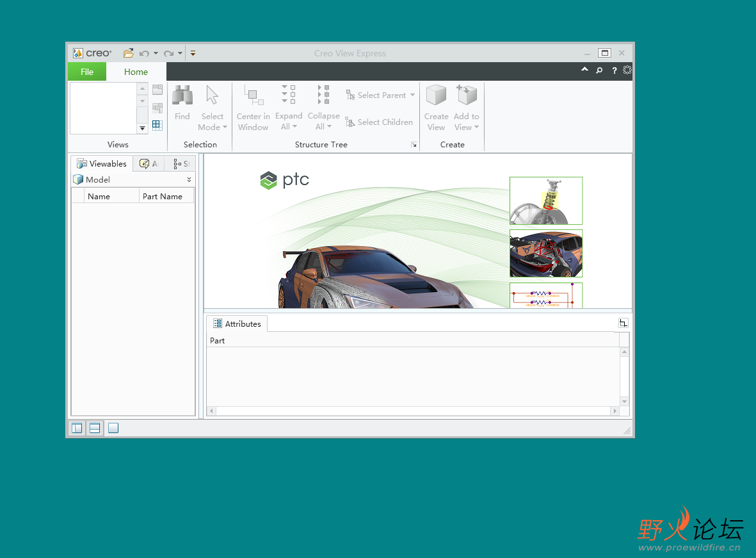The image size is (756, 558).
Task: Click the PTC logo in the viewer
Action: (284, 180)
